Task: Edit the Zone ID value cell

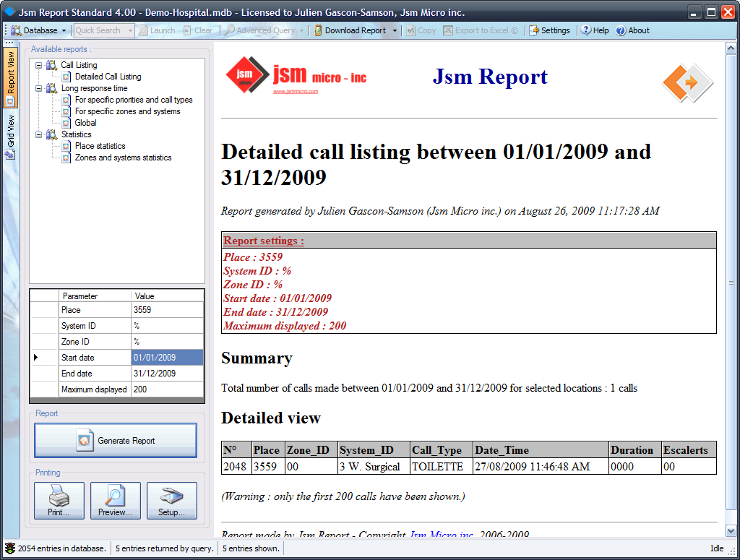Action: 167,342
